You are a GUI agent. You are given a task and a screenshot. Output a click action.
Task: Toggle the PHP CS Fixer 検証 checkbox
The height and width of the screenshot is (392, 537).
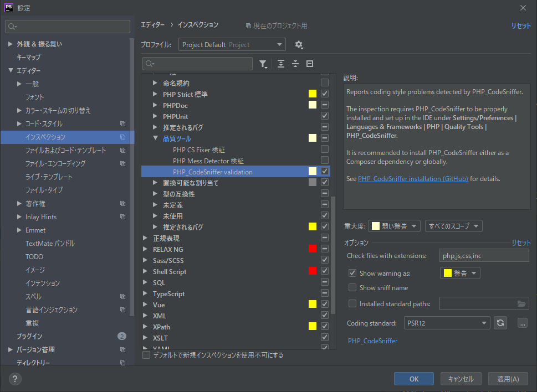point(325,149)
